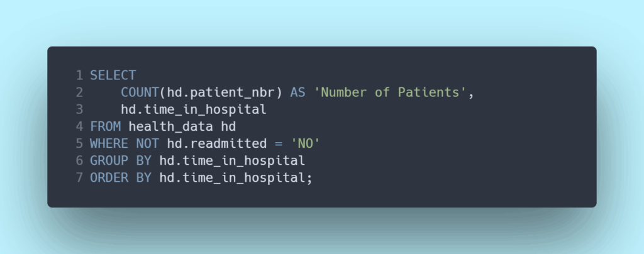The height and width of the screenshot is (254, 644).
Task: Click line number 1 in the gutter
Action: click(79, 75)
